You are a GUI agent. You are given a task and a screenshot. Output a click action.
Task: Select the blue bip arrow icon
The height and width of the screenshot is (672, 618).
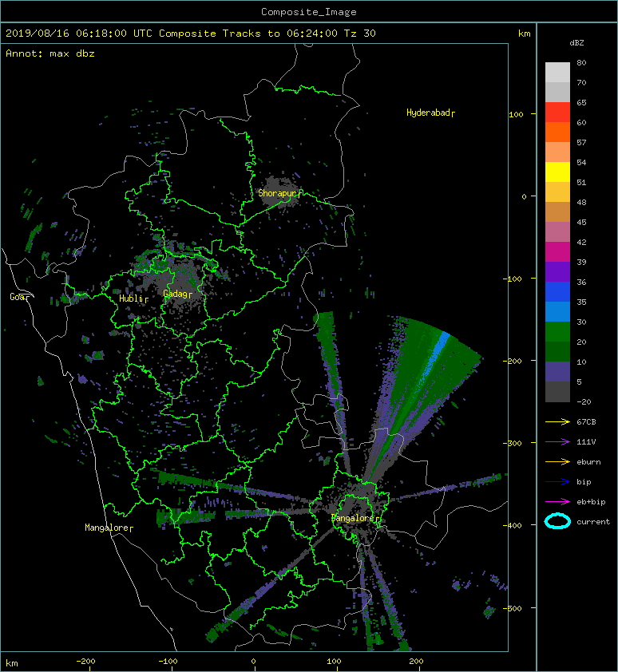(557, 482)
